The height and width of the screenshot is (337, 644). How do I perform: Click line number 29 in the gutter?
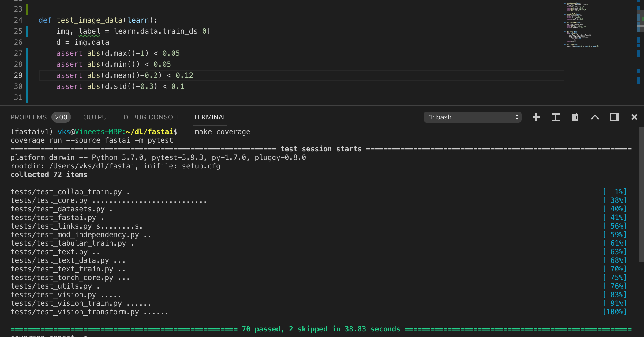coord(18,75)
